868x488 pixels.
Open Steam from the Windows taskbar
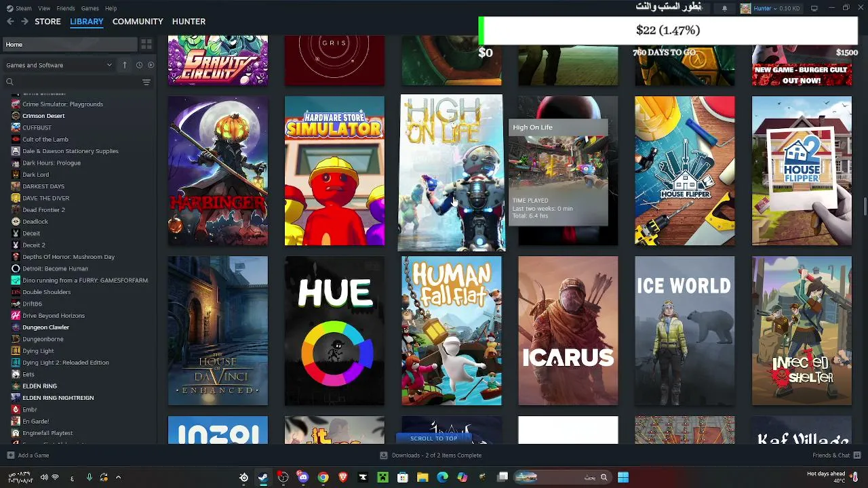coord(263,477)
